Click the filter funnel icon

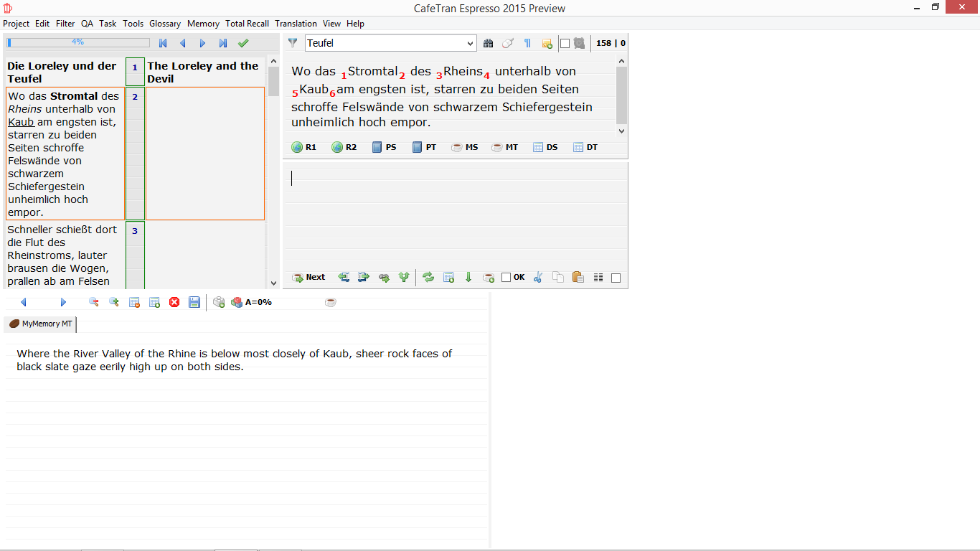point(293,43)
